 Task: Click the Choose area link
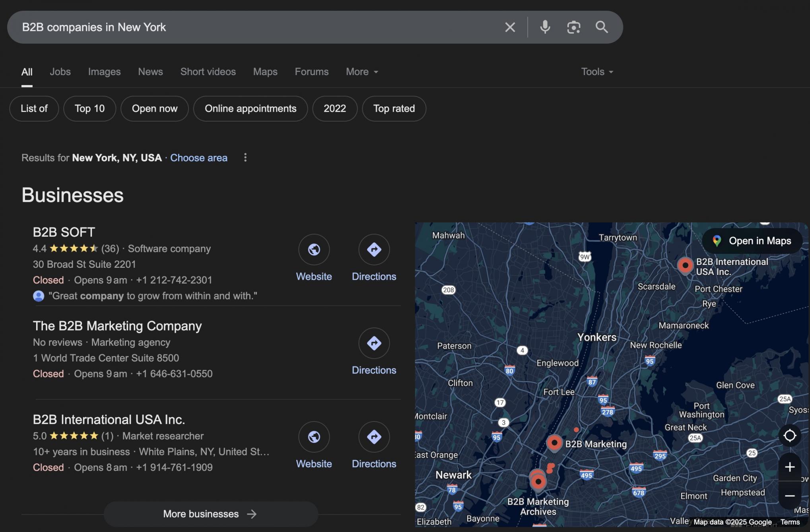199,158
